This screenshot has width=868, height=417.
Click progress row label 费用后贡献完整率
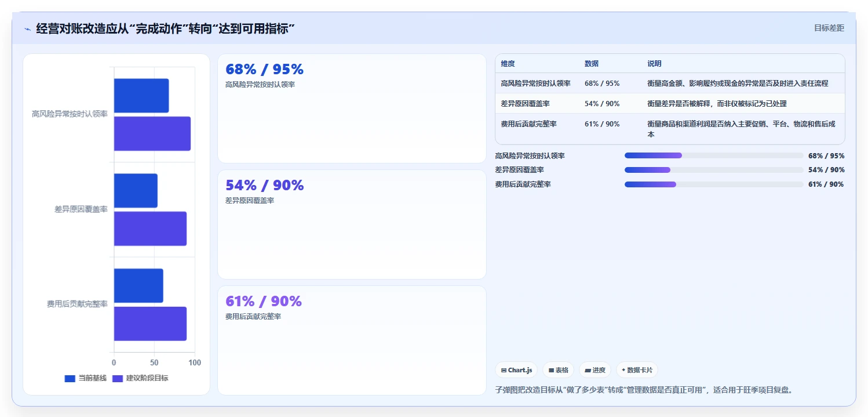[523, 184]
